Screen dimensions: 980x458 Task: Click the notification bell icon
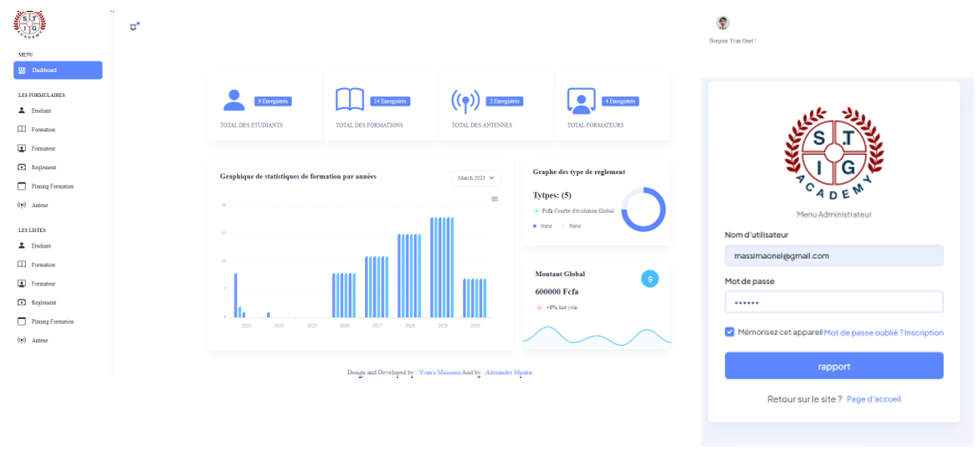(133, 27)
